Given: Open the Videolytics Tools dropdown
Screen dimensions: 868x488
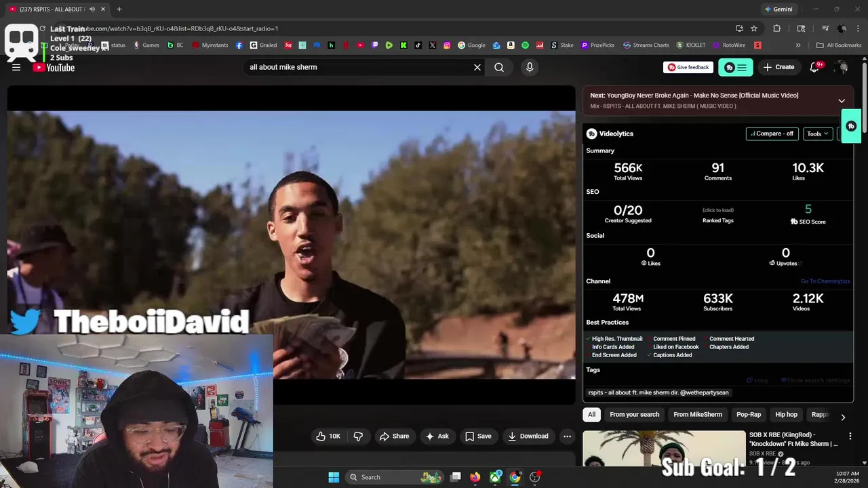Looking at the screenshot, I should (x=818, y=134).
